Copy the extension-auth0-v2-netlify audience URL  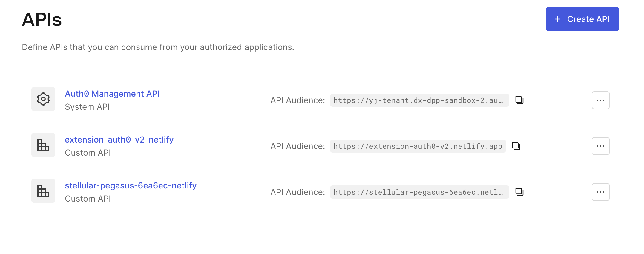(516, 146)
